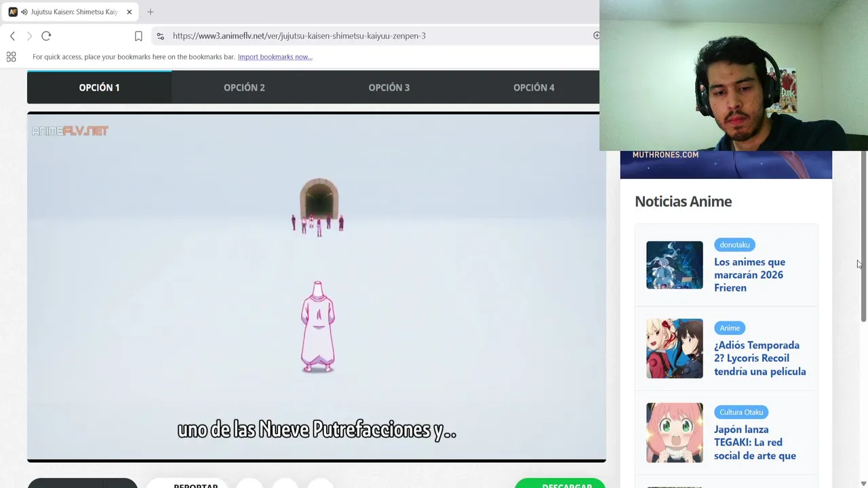Click the zoom icon at address bar end
Image resolution: width=868 pixels, height=488 pixels.
click(x=596, y=36)
